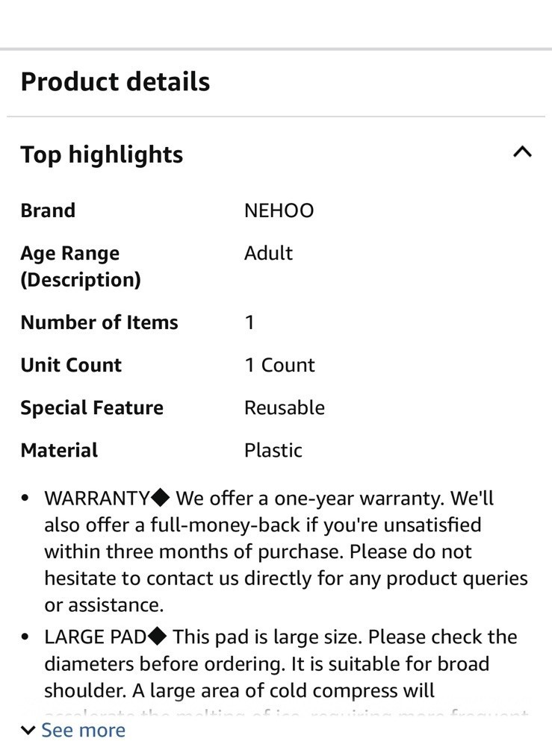Tap the Age Range (Description) label
Screen dimensions: 552x756
click(x=81, y=266)
